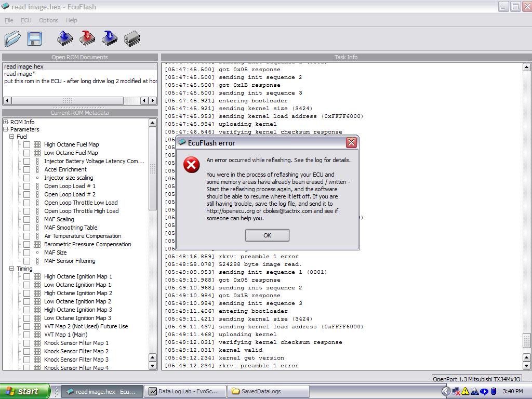The image size is (532, 399).
Task: Click OpenPort 1.3 Mitsubishi status bar entry
Action: [x=477, y=379]
